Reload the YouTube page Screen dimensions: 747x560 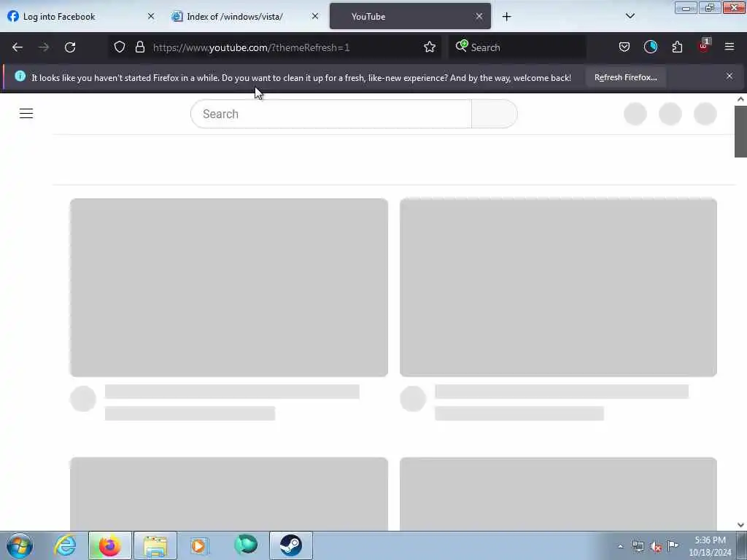click(x=70, y=47)
